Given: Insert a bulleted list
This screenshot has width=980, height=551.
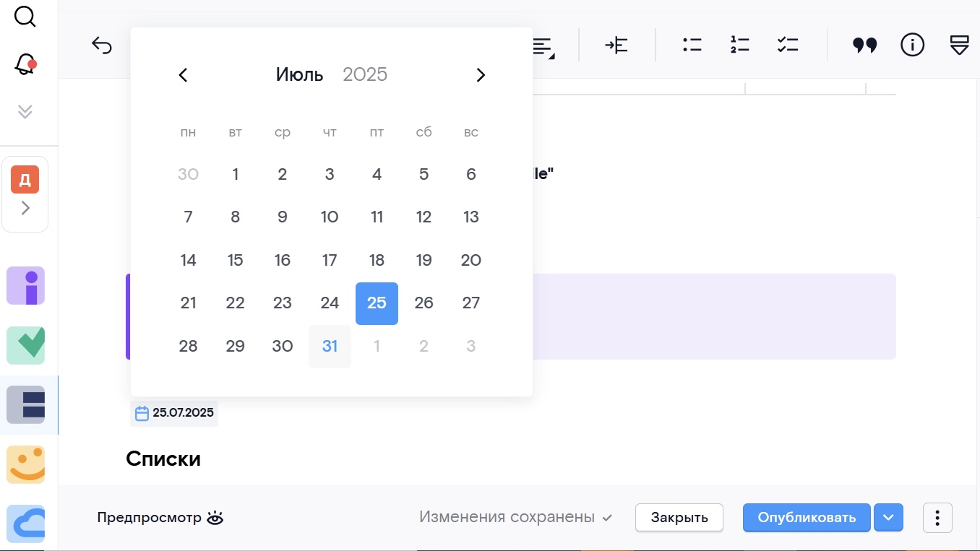Looking at the screenshot, I should pos(692,45).
